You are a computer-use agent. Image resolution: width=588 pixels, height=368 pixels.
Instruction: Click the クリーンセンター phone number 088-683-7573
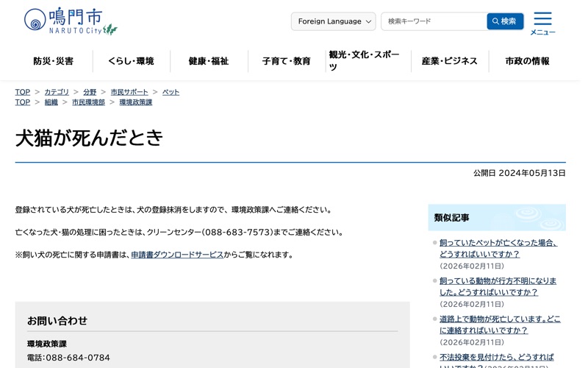pos(237,232)
